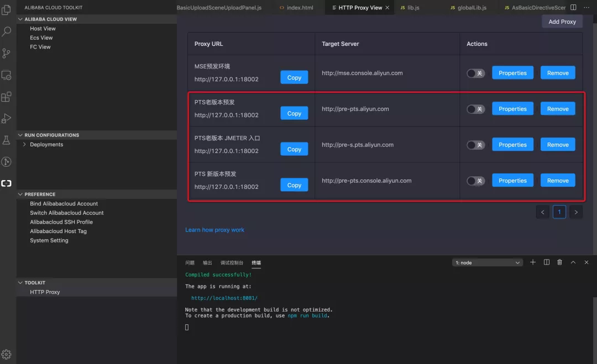Collapse the Alibaba Cloud View section
This screenshot has width=597, height=364.
point(20,19)
